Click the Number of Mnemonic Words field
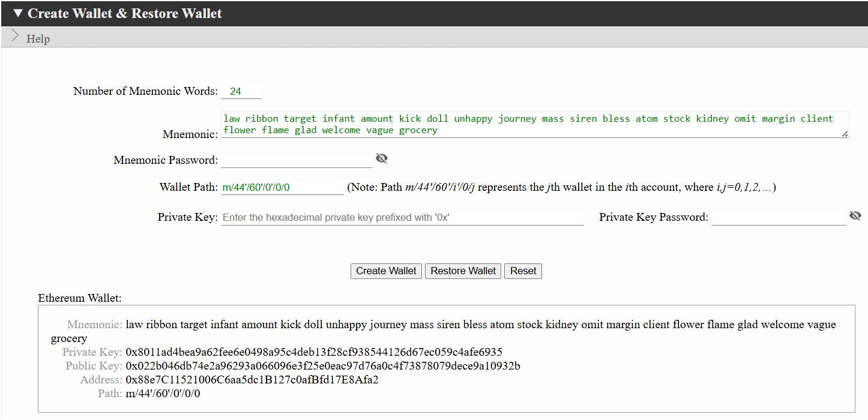 (241, 91)
